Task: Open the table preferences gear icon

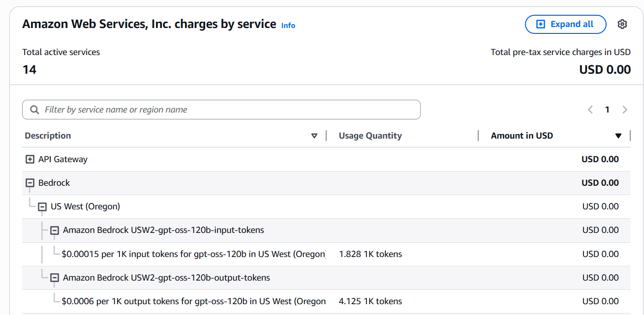Action: 622,24
